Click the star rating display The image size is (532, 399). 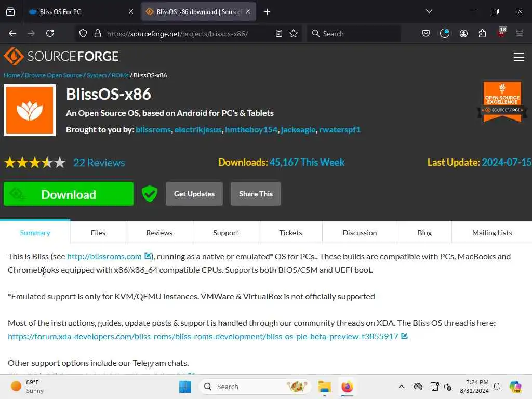pos(35,163)
